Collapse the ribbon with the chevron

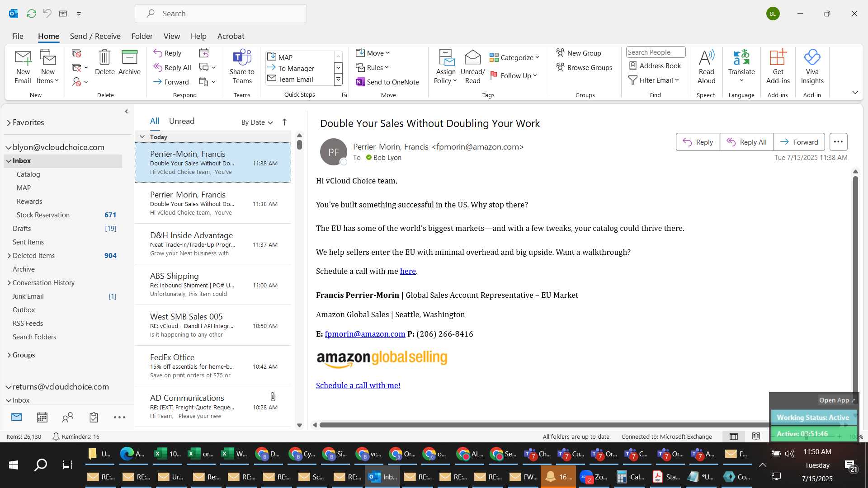(x=855, y=93)
